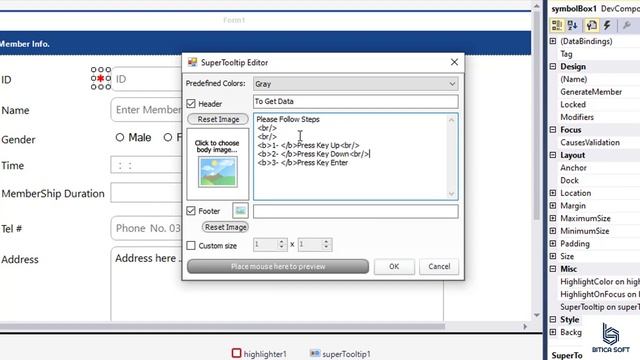This screenshot has width=640, height=360.
Task: Click MemberShip Duration input box
Action: coord(146,193)
